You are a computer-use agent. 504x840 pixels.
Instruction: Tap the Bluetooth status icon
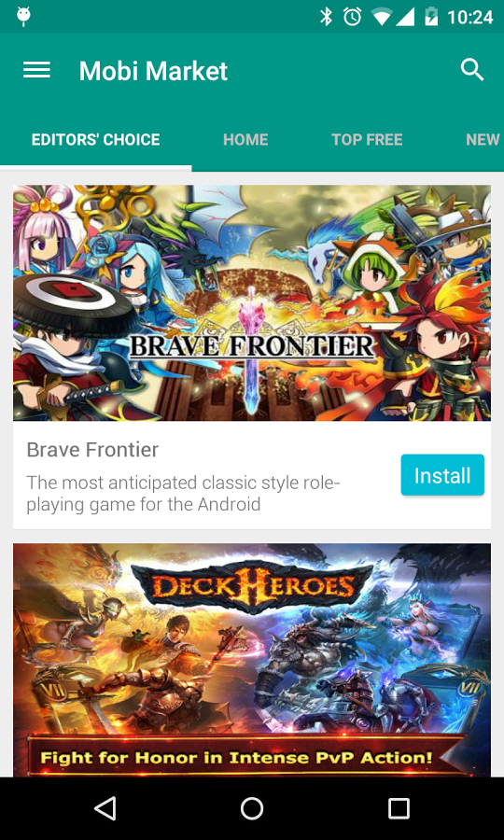[x=326, y=17]
